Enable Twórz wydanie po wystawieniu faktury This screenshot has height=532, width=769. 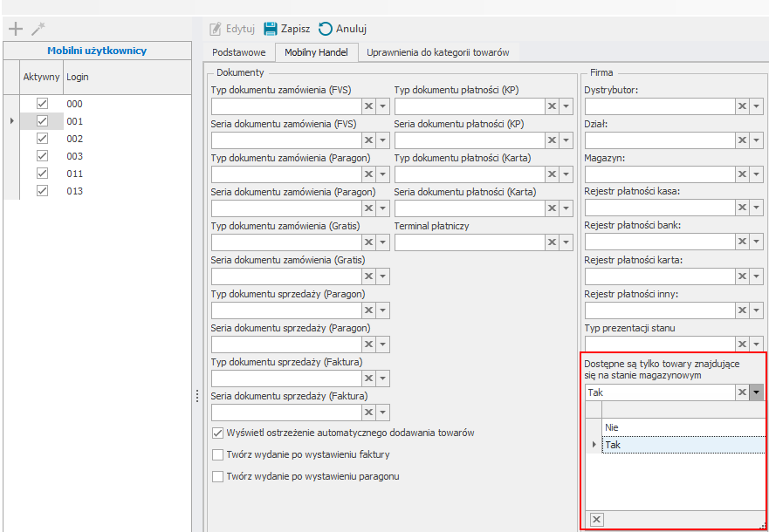tap(218, 455)
